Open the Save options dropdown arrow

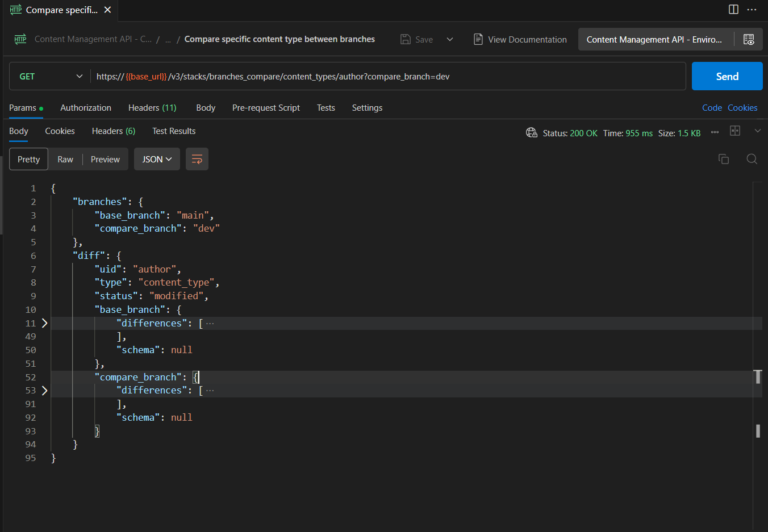tap(450, 39)
